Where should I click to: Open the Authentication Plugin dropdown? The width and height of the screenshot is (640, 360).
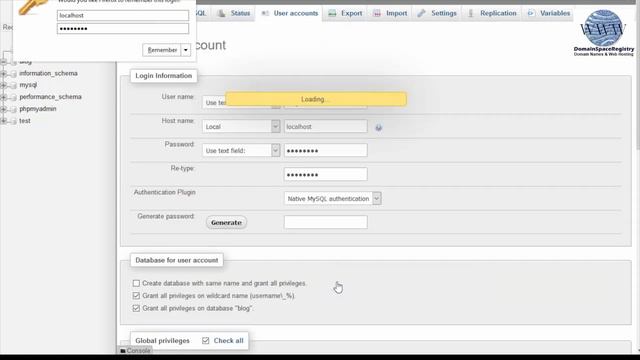pos(333,198)
